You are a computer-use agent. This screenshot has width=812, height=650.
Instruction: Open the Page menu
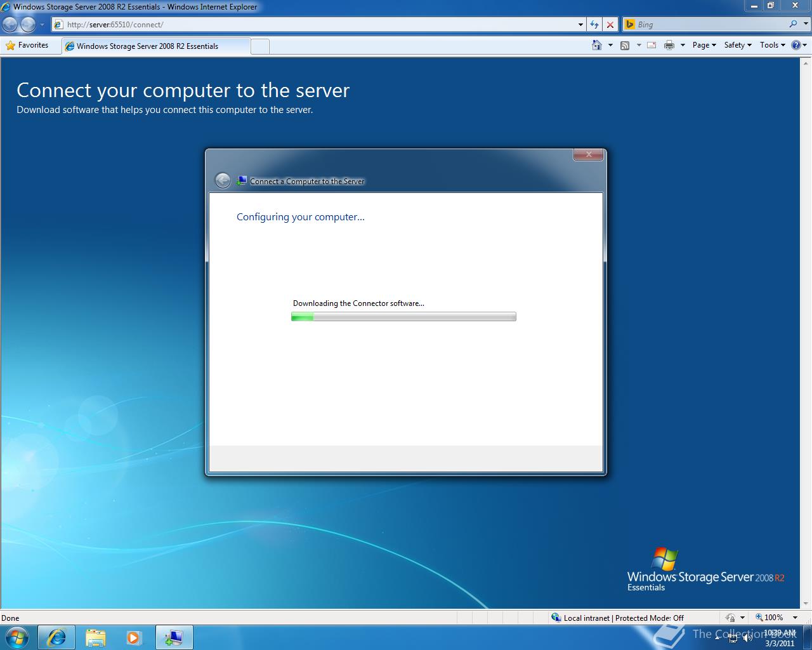point(704,45)
